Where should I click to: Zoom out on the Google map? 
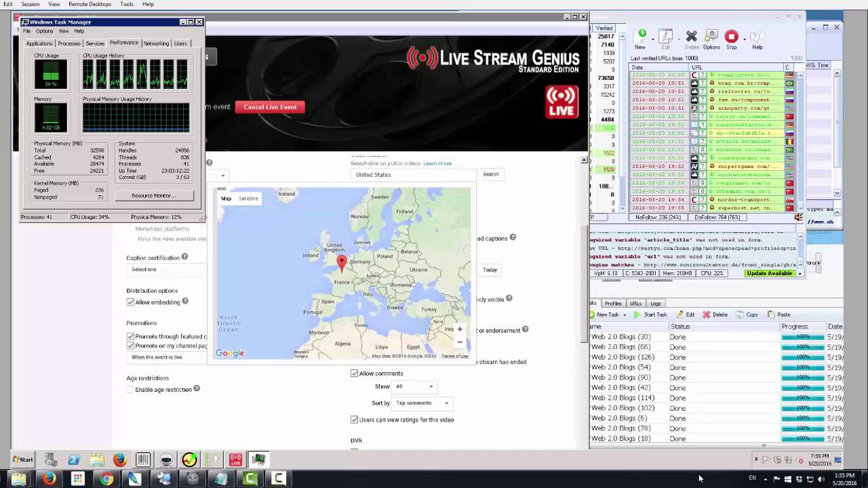pos(459,342)
